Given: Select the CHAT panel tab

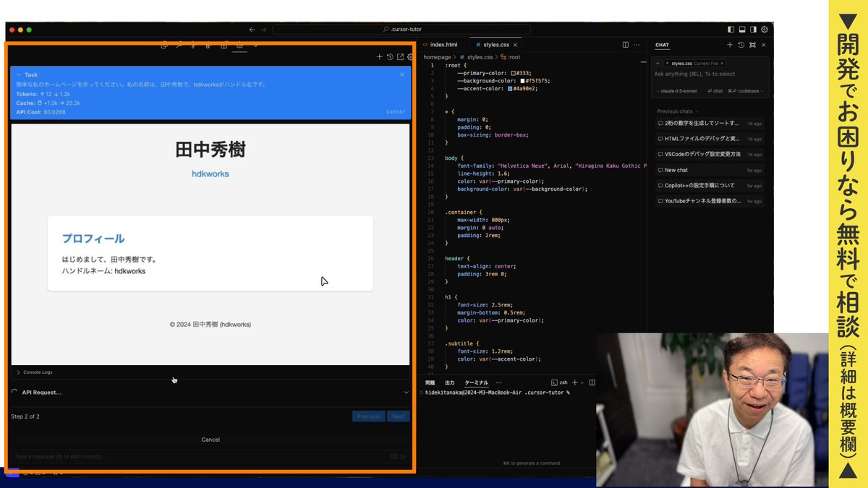Looking at the screenshot, I should (x=662, y=45).
